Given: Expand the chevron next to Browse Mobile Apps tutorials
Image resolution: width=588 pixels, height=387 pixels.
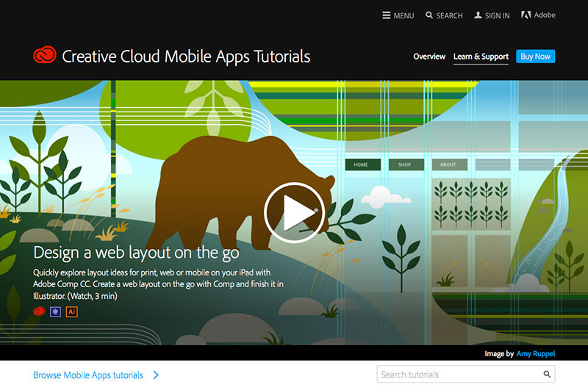Looking at the screenshot, I should [156, 375].
